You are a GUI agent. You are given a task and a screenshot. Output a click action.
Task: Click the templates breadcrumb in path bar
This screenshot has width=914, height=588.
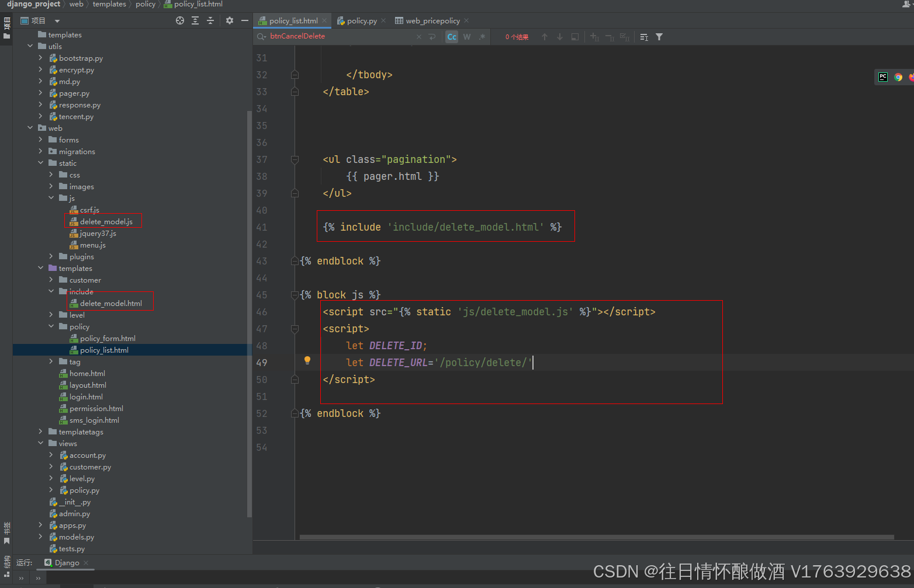click(109, 4)
